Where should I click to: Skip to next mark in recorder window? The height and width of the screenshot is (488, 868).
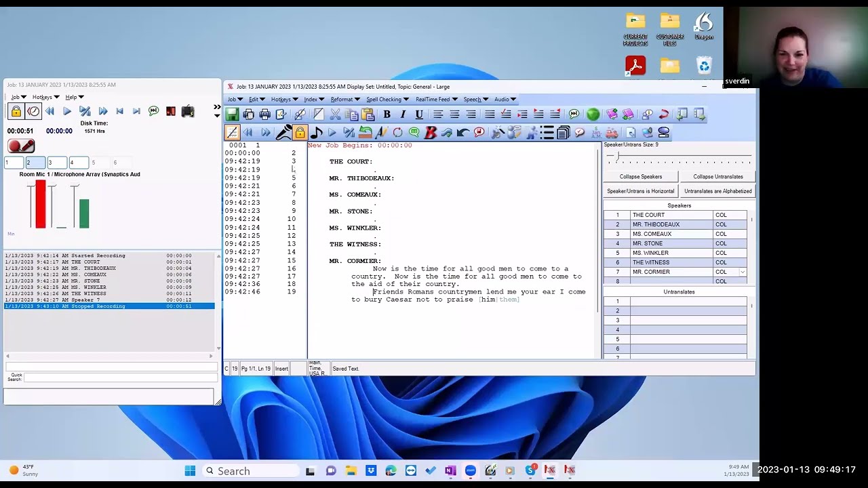pyautogui.click(x=137, y=111)
